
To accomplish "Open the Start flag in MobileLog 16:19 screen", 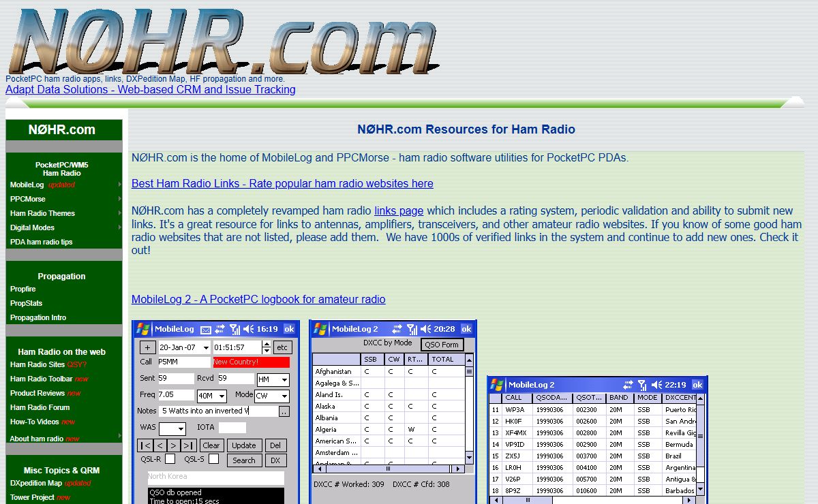I will click(142, 329).
